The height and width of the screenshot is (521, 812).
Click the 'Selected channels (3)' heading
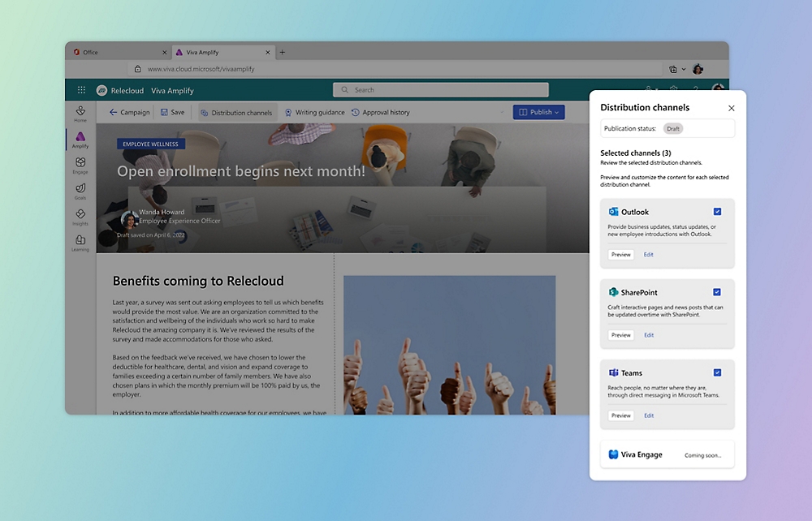coord(636,153)
